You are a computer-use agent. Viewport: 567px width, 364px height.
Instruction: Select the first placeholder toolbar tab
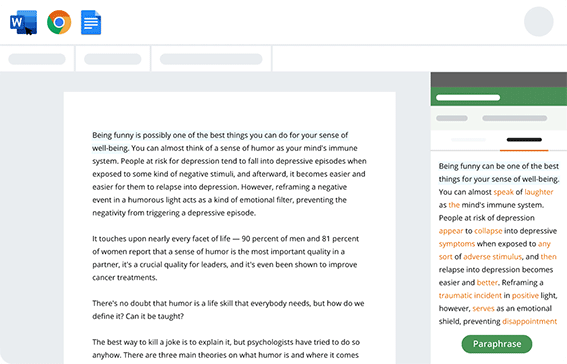click(x=37, y=59)
